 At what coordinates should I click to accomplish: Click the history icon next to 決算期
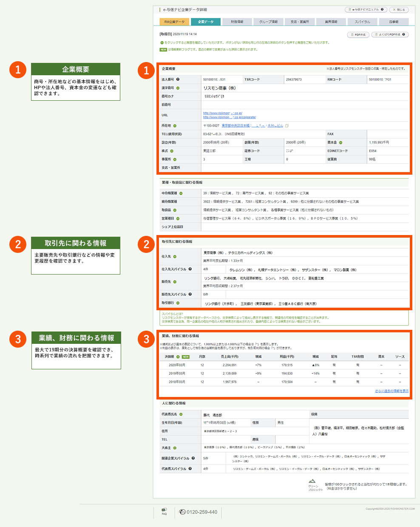[178, 357]
